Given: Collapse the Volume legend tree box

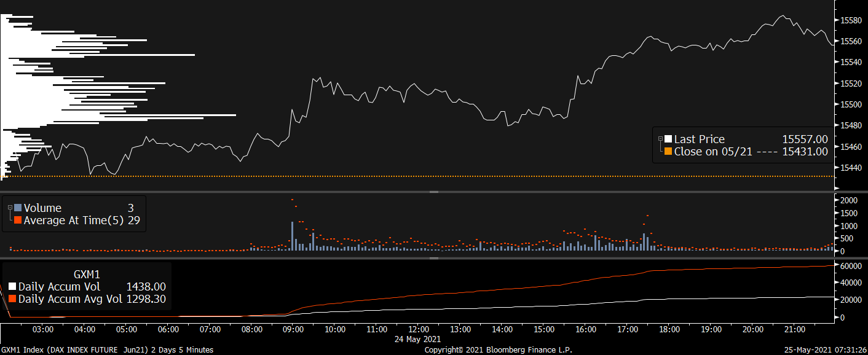Looking at the screenshot, I should coord(10,208).
